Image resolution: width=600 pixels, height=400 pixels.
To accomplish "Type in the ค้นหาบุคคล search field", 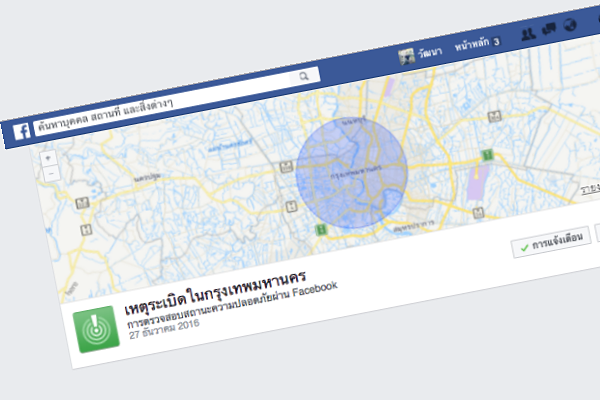I will [160, 102].
